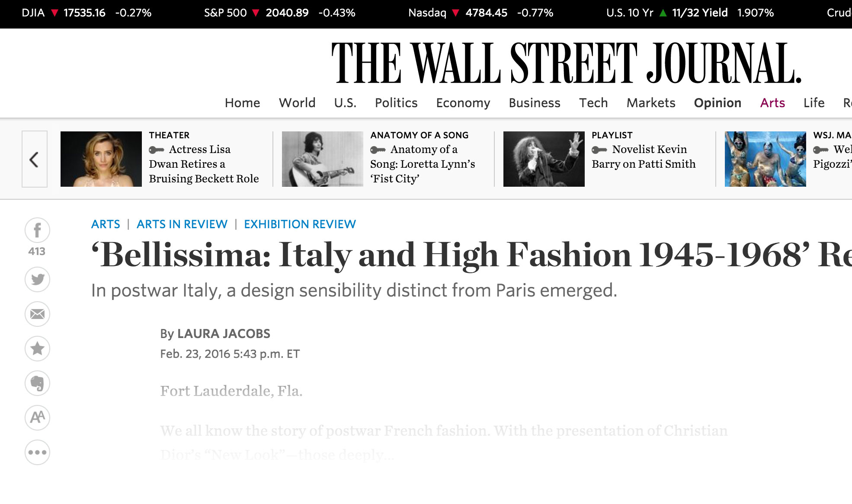Click article date Feb. 23, 2016
The height and width of the screenshot is (504, 852).
pyautogui.click(x=230, y=354)
